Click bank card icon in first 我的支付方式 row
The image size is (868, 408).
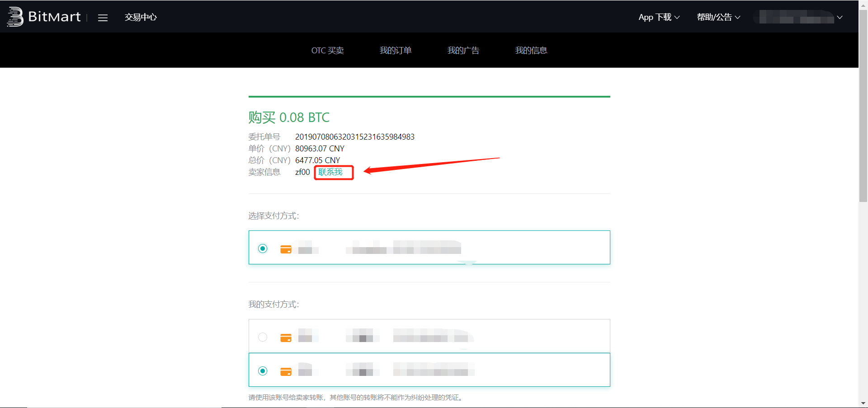(286, 338)
